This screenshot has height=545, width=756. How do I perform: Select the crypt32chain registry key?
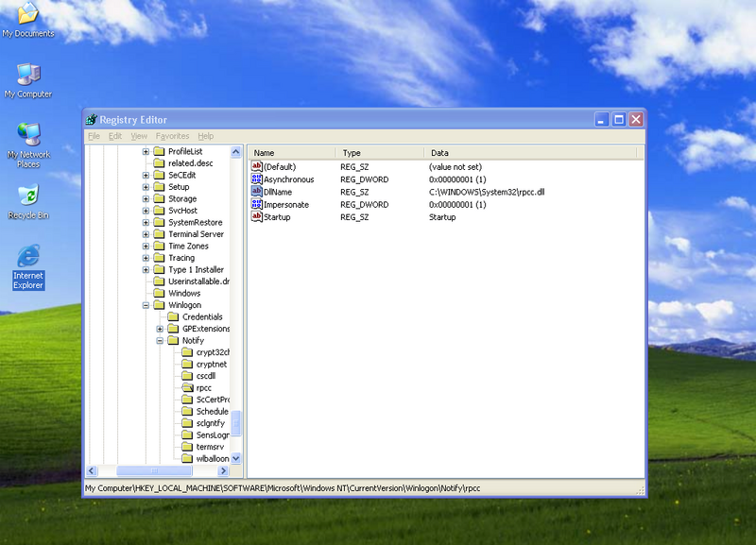tap(213, 352)
